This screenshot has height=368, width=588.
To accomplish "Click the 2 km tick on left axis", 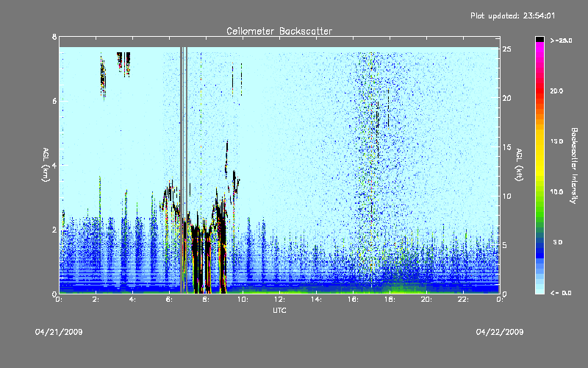I will [54, 230].
